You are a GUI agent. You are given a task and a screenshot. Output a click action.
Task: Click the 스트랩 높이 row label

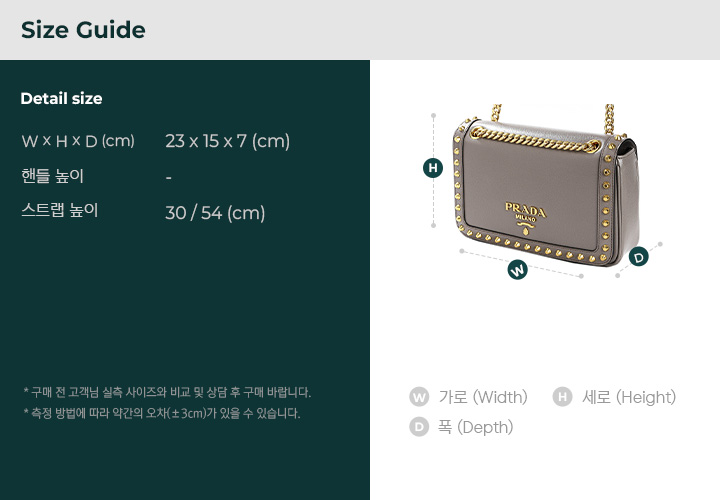60,210
